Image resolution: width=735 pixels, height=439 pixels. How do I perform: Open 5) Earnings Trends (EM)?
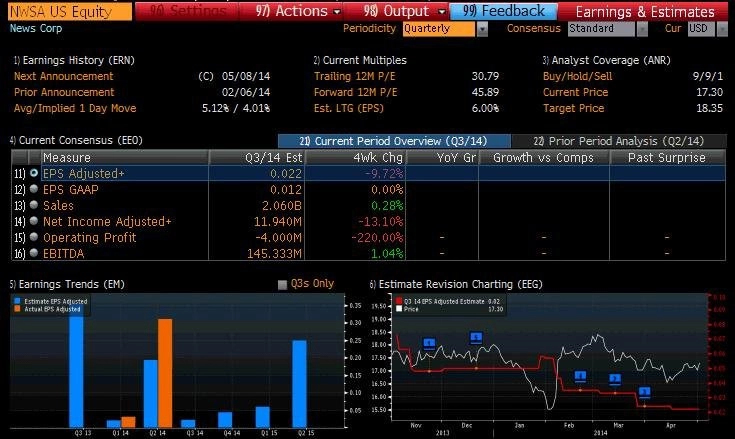(x=67, y=284)
